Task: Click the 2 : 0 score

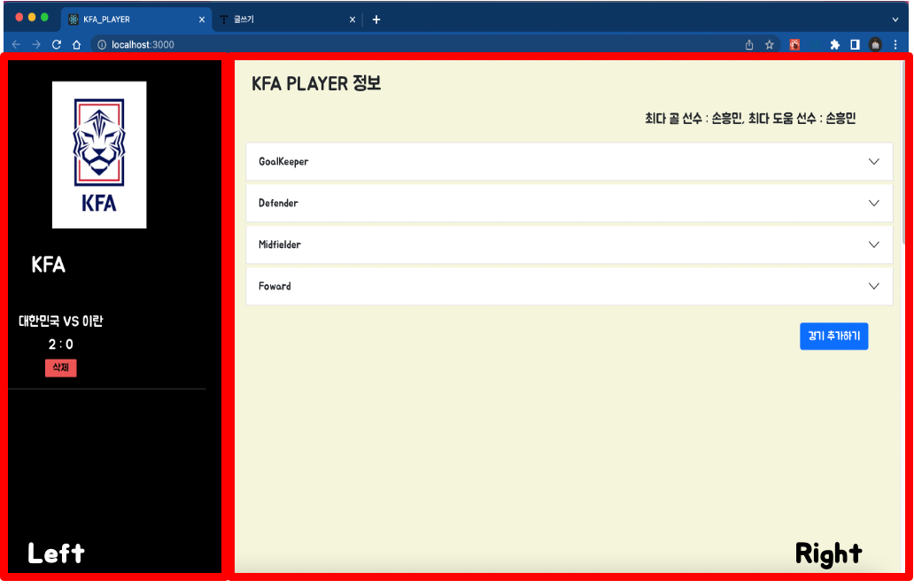Action: pyautogui.click(x=60, y=344)
